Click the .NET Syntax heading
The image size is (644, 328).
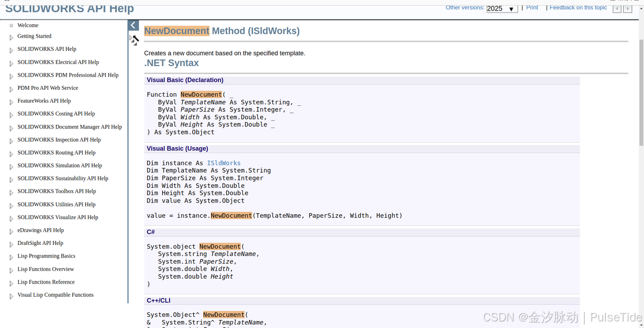172,63
